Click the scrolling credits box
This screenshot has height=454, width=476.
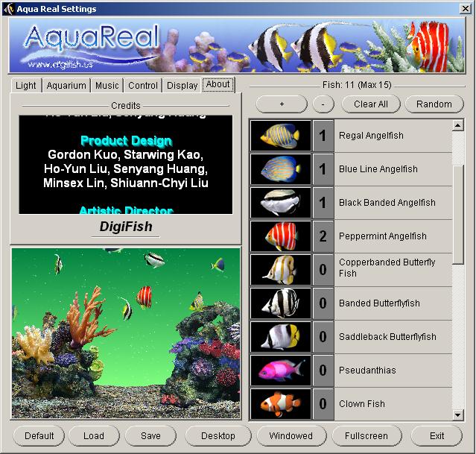point(126,165)
